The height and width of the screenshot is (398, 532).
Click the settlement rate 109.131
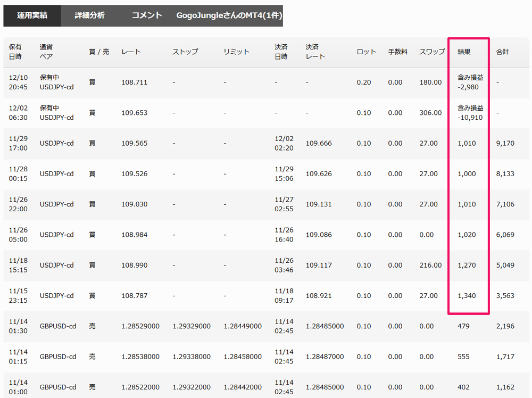(319, 205)
